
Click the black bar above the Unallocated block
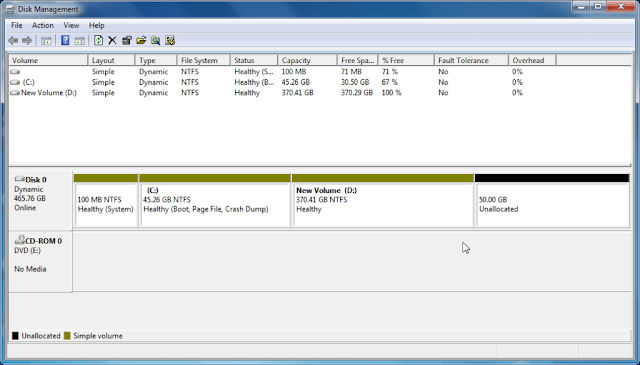click(552, 178)
